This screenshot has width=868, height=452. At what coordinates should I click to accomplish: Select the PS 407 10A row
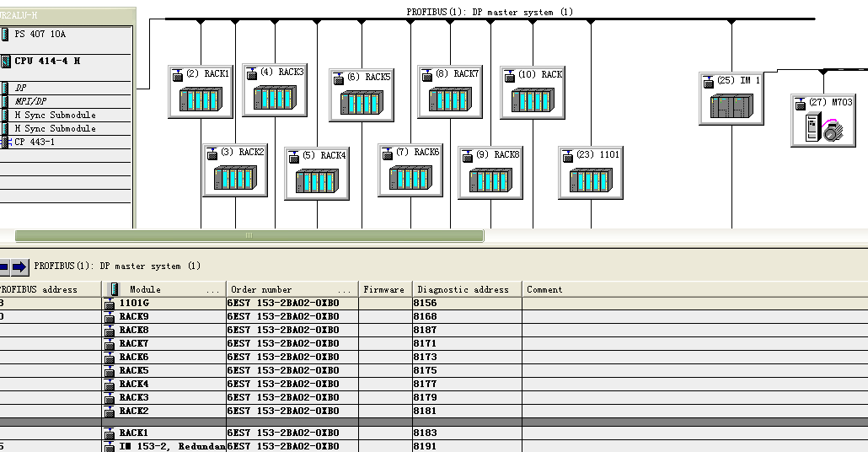point(66,34)
